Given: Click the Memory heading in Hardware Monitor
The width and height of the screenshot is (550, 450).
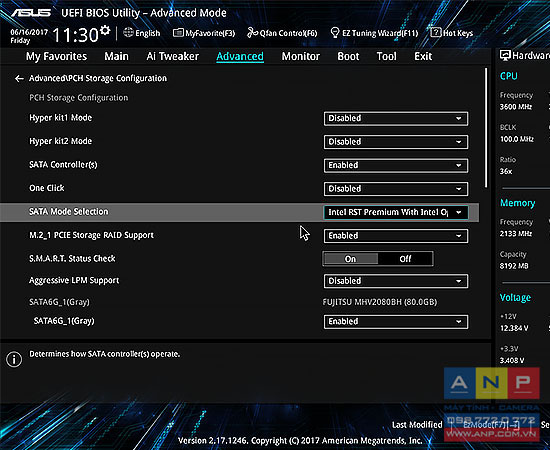Looking at the screenshot, I should point(518,203).
